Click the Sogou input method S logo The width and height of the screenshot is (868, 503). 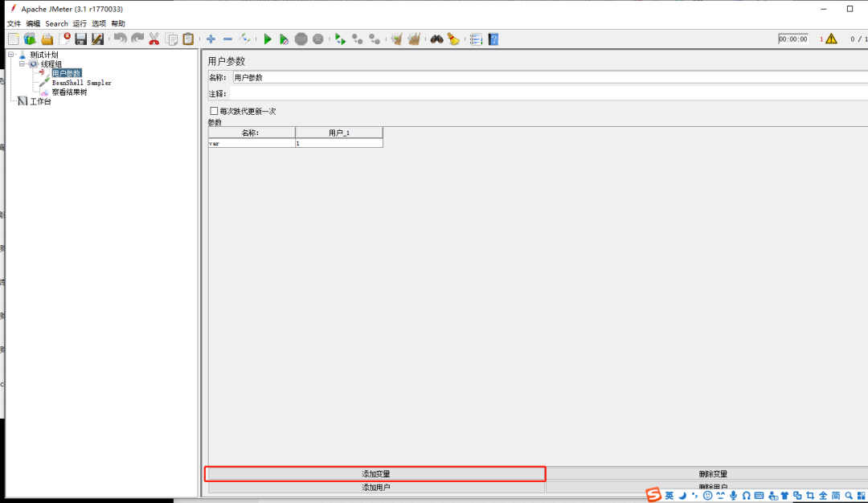[653, 495]
